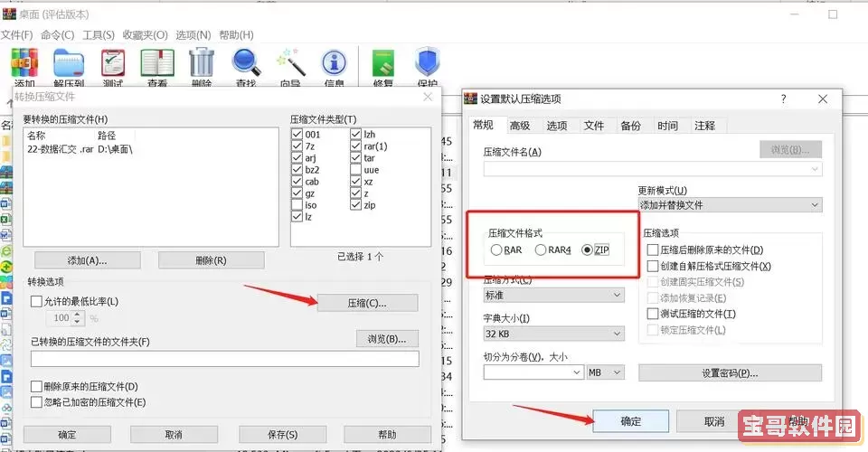This screenshot has height=452, width=868.
Task: Switch to the 高级 tab
Action: pyautogui.click(x=520, y=126)
